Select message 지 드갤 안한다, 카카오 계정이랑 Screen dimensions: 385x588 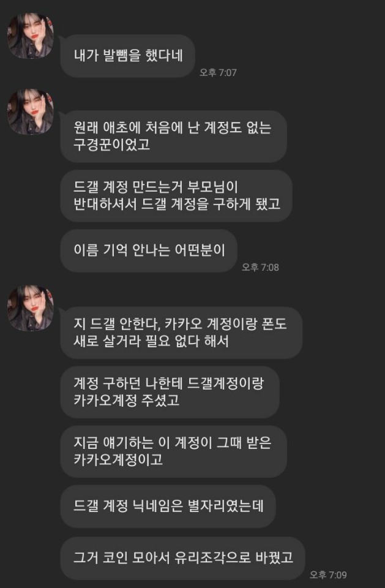pyautogui.click(x=181, y=333)
